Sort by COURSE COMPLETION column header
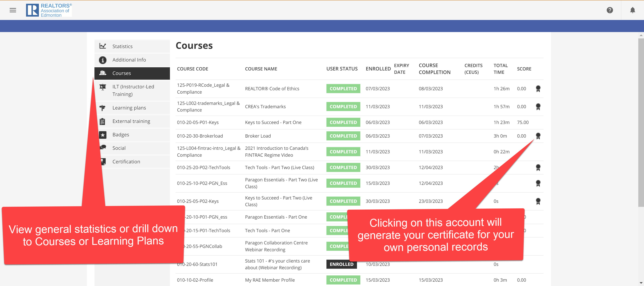 [434, 69]
